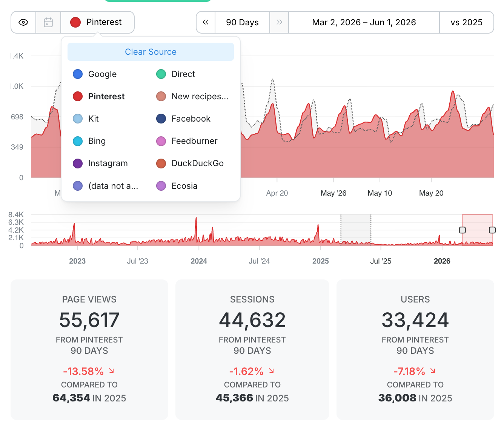The image size is (504, 429).
Task: Click the 44,632 sessions value
Action: click(x=252, y=320)
